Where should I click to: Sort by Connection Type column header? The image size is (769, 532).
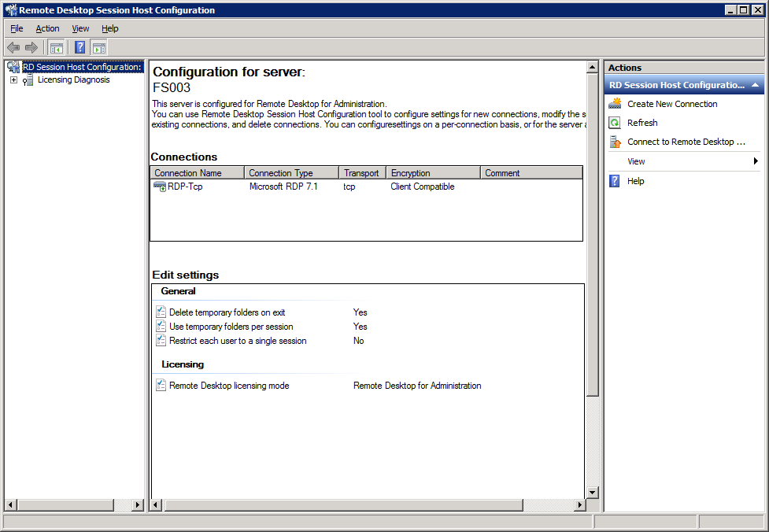[x=291, y=173]
